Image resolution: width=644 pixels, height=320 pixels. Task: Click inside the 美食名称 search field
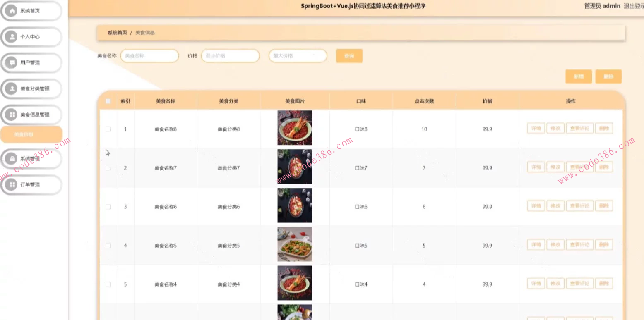click(149, 55)
